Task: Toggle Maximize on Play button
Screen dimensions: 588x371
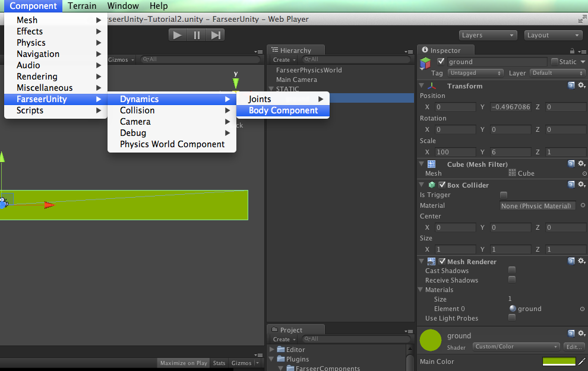Action: coord(184,363)
